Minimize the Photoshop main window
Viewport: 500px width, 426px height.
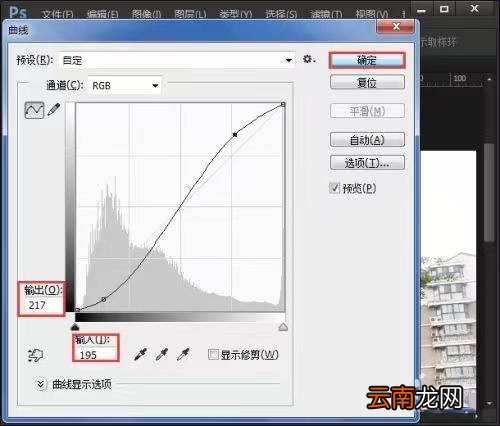(x=422, y=10)
